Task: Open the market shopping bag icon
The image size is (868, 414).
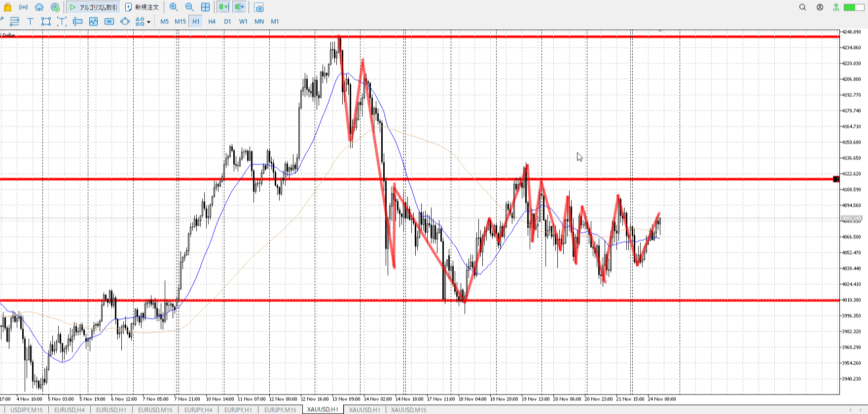Action: click(x=7, y=7)
